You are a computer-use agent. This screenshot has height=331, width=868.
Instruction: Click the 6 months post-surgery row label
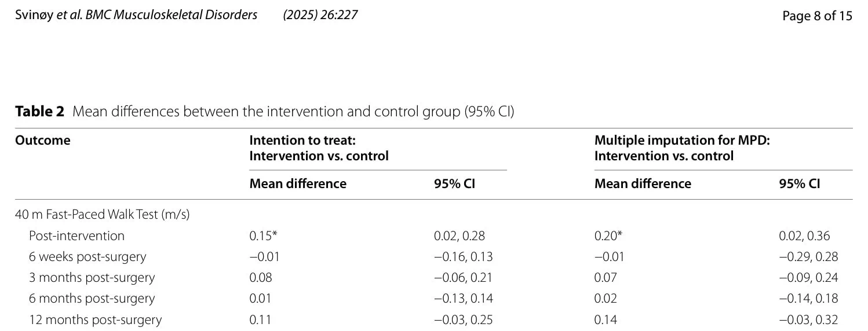[x=92, y=299]
